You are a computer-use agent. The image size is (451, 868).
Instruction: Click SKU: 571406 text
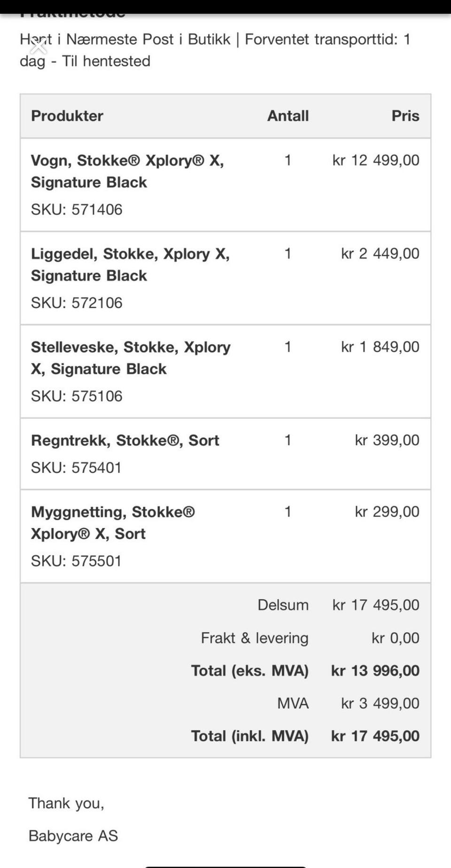point(77,209)
